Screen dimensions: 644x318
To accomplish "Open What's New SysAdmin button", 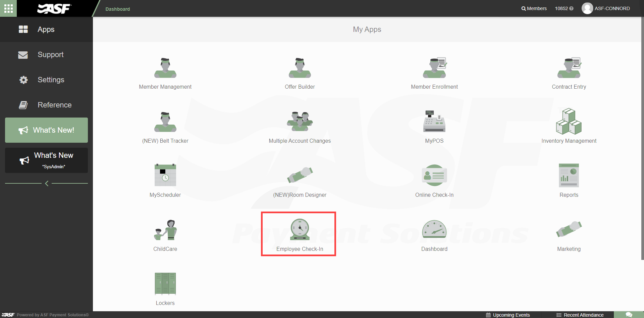I will [x=46, y=160].
